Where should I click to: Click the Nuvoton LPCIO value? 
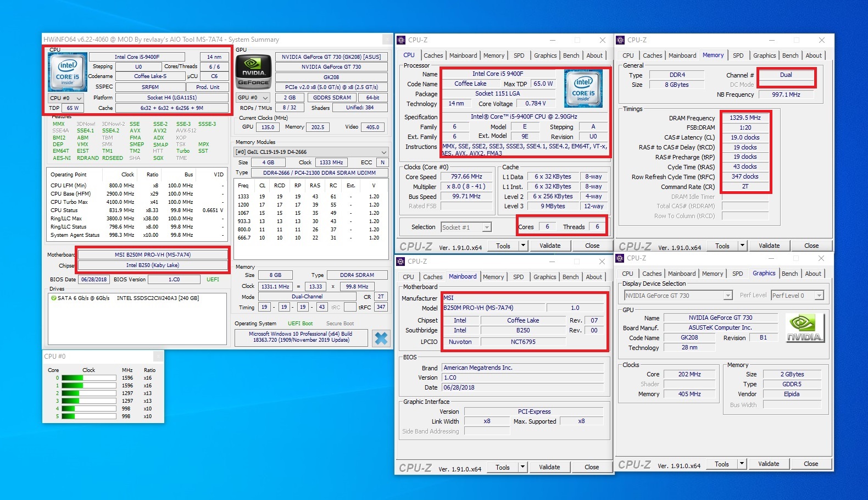pos(460,342)
